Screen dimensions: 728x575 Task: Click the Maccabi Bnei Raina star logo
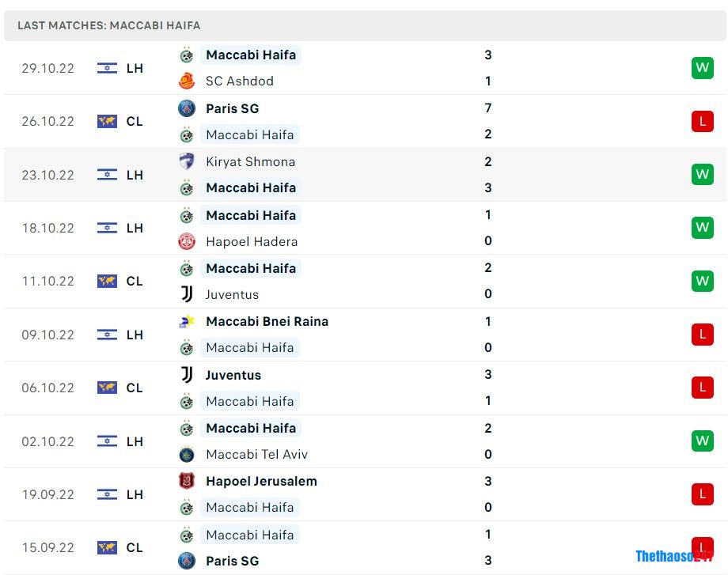click(187, 321)
